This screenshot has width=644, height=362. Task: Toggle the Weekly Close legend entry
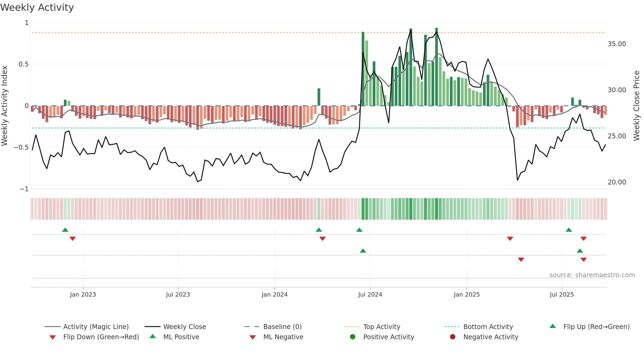(175, 327)
